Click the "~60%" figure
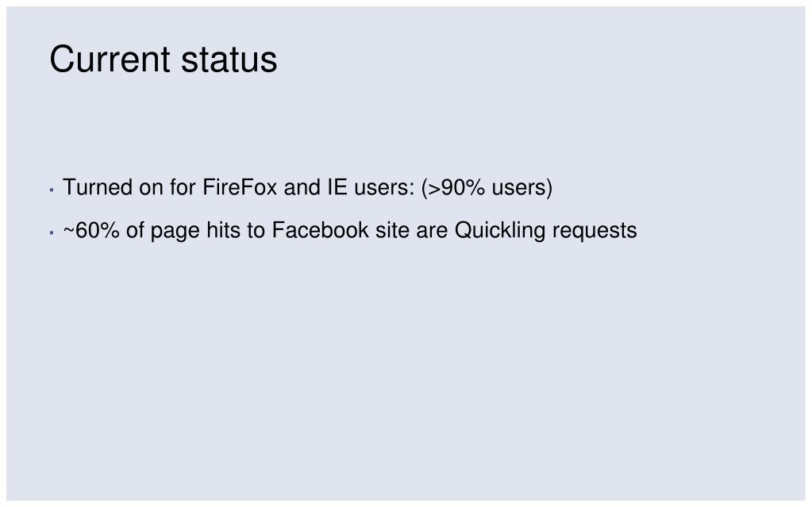The image size is (812, 507). 91,230
